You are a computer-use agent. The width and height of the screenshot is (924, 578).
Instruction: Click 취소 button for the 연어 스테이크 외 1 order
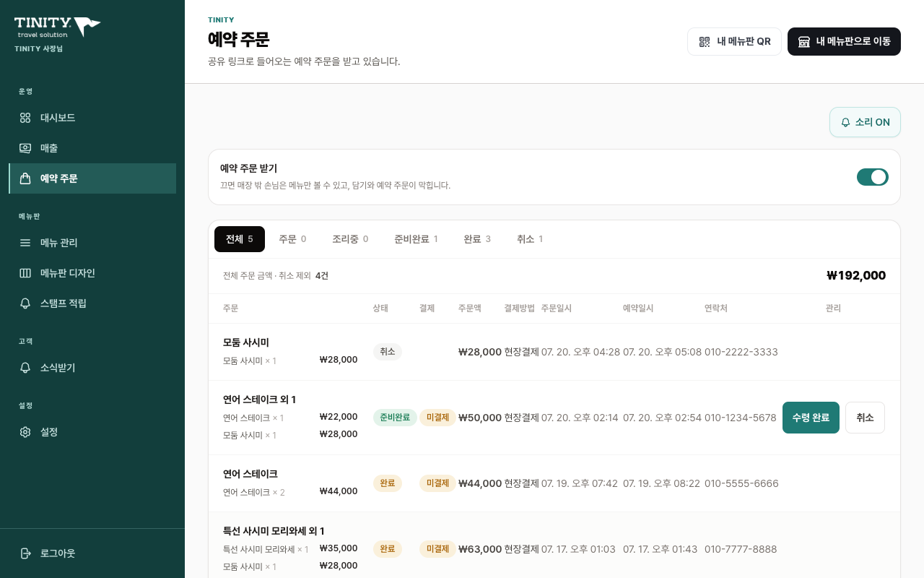click(865, 418)
